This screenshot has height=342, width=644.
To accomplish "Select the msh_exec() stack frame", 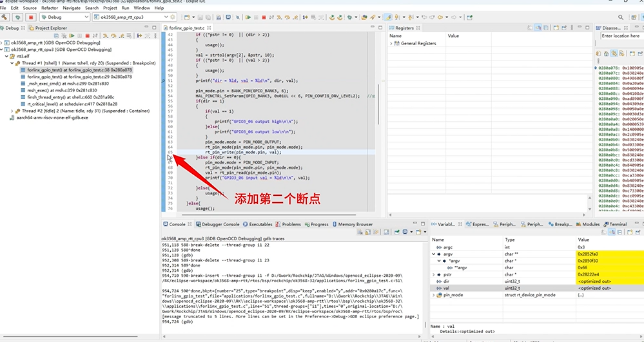I will [50, 90].
